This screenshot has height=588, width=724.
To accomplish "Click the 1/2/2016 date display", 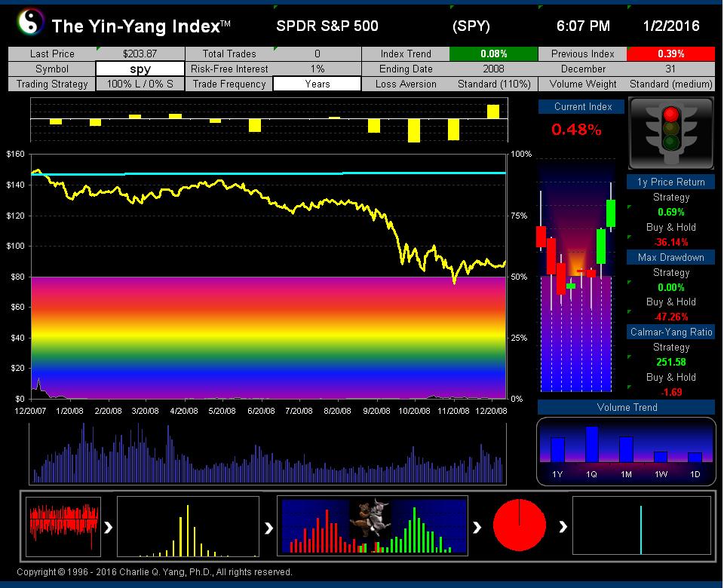I will coord(671,26).
